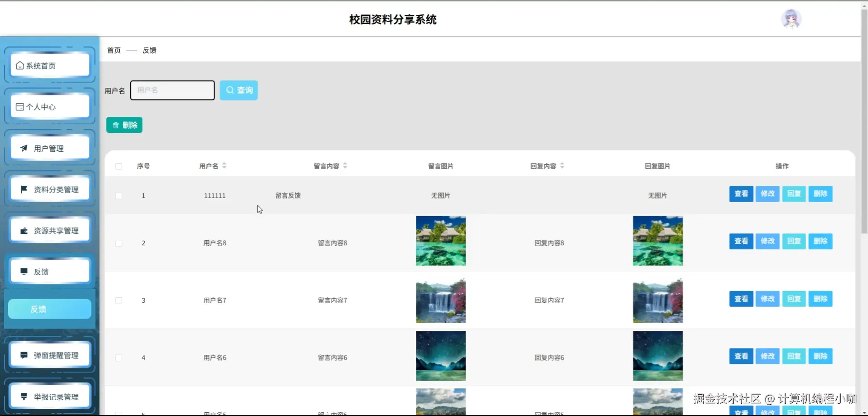Click the icon beside 举报记录管理
The width and height of the screenshot is (868, 416).
click(x=24, y=397)
